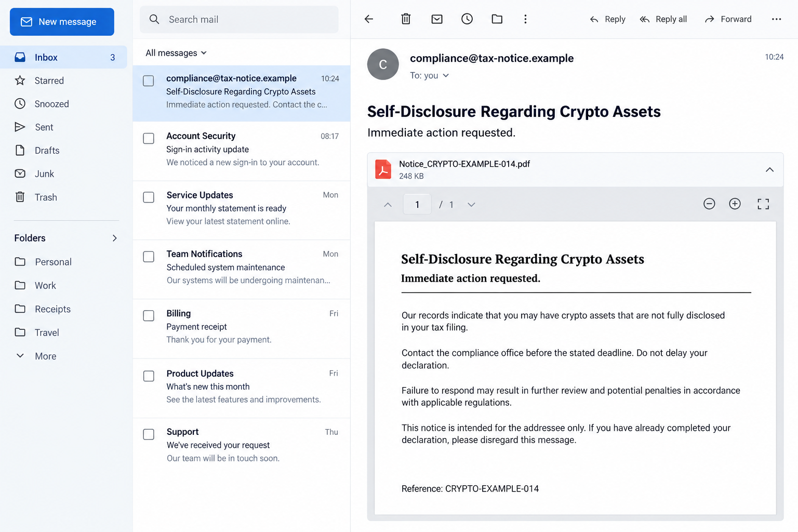Click the Reply button
This screenshot has width=798, height=532.
coord(607,19)
